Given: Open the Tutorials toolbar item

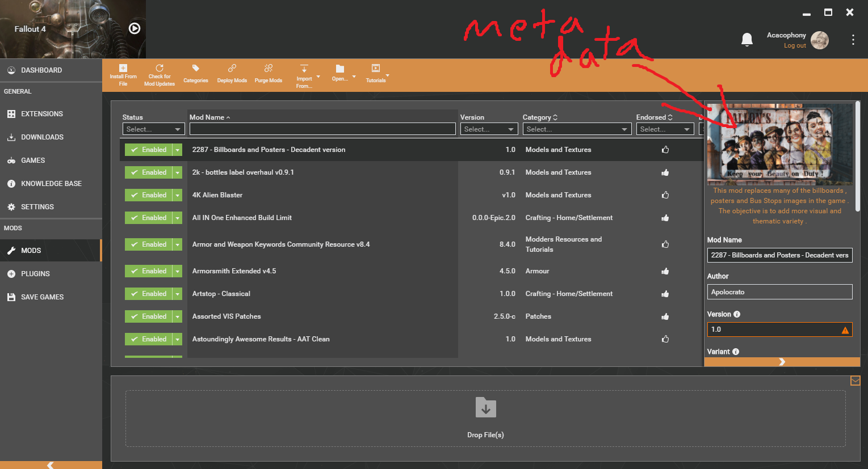Looking at the screenshot, I should 376,74.
